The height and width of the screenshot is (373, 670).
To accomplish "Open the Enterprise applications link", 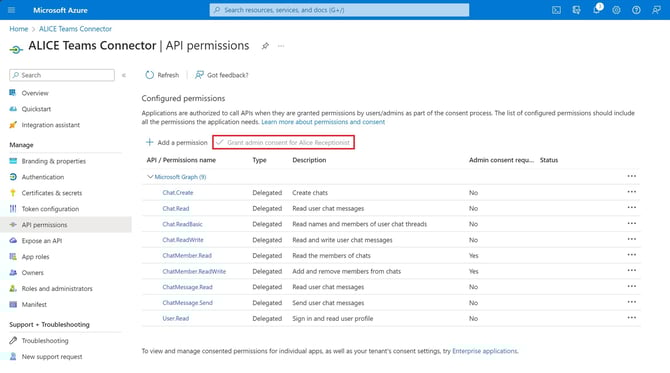I will [x=485, y=351].
